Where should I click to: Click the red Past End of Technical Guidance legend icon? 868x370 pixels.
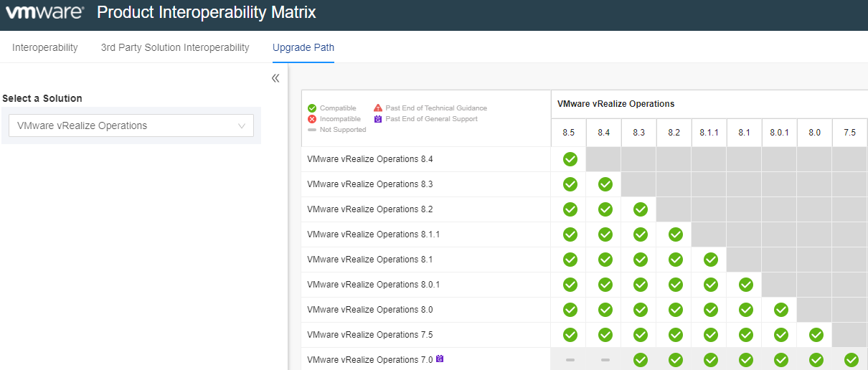[378, 108]
